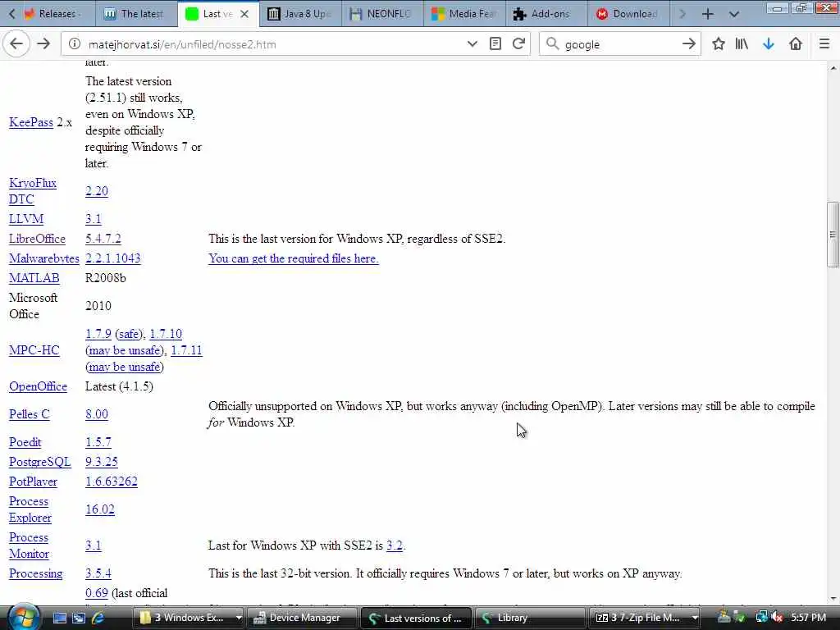Show downloads progress arrow

[x=769, y=44]
